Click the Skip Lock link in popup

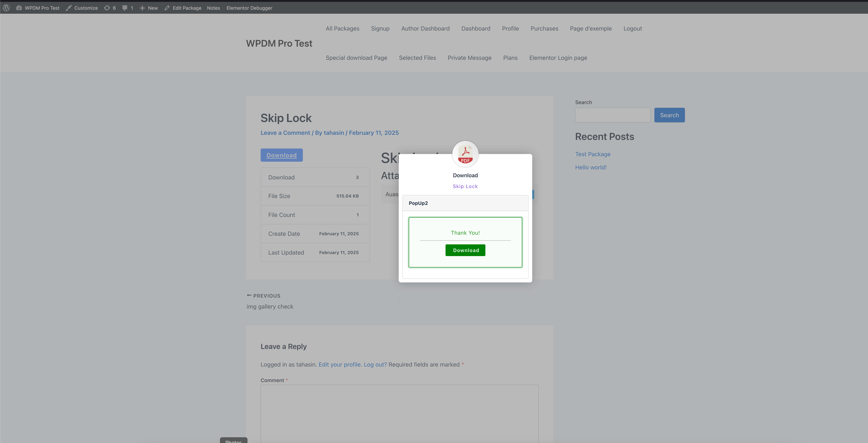coord(465,186)
